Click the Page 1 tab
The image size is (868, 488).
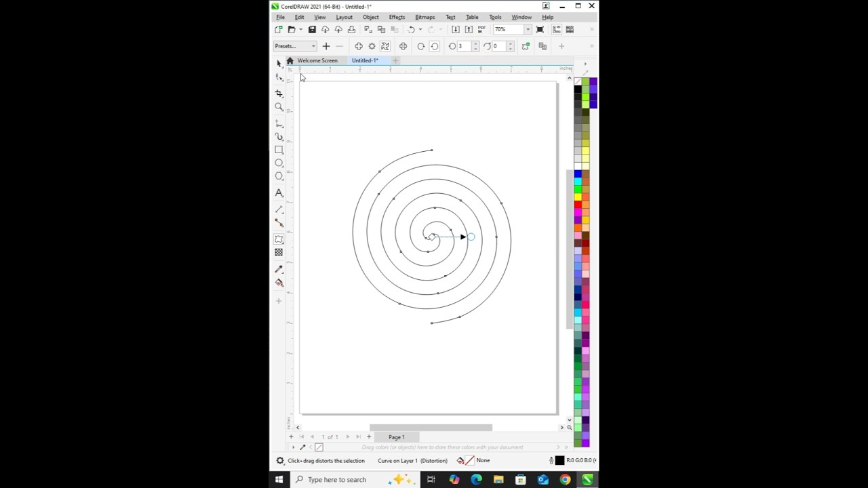tap(397, 437)
